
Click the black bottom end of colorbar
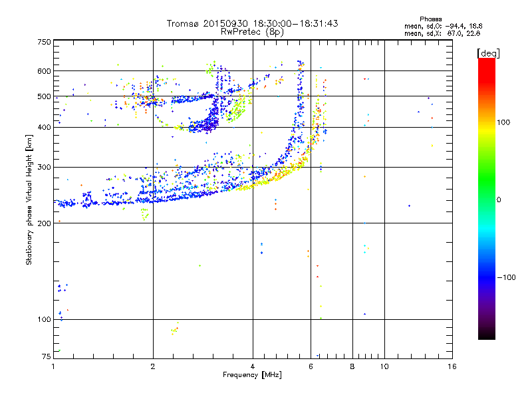tap(487, 335)
